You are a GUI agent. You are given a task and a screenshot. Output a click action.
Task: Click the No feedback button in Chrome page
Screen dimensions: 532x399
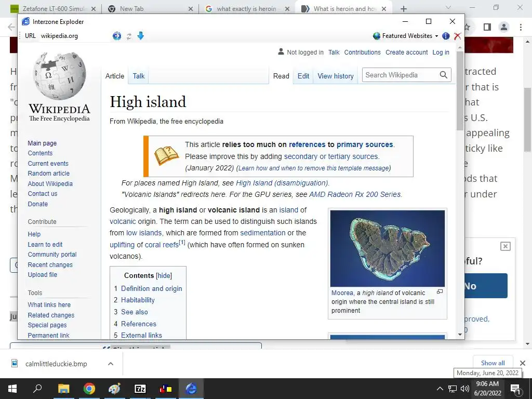click(486, 286)
